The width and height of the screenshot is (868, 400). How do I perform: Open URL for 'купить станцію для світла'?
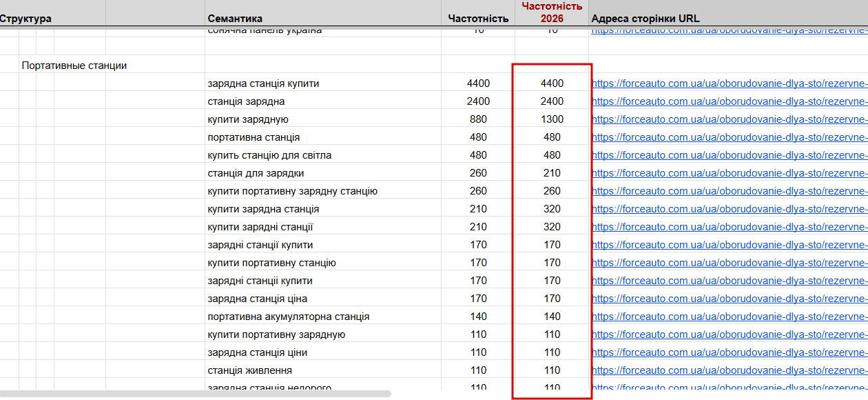tap(730, 155)
